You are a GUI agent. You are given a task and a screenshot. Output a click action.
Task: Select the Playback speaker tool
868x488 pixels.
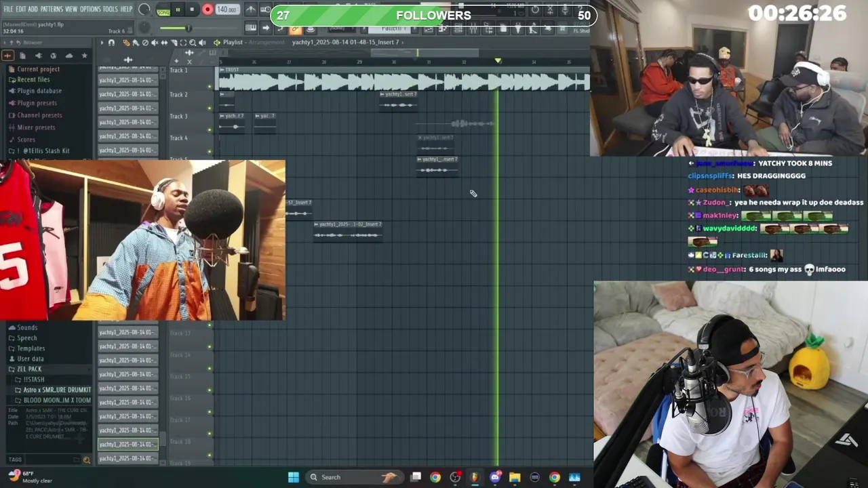[x=202, y=43]
